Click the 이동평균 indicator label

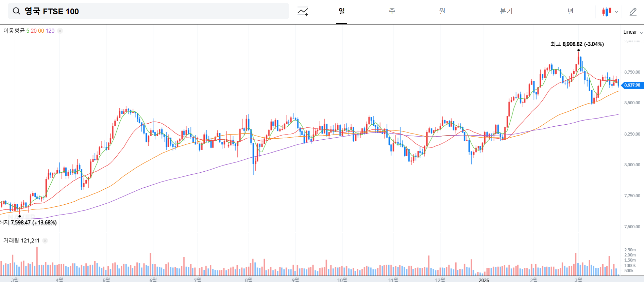click(14, 31)
